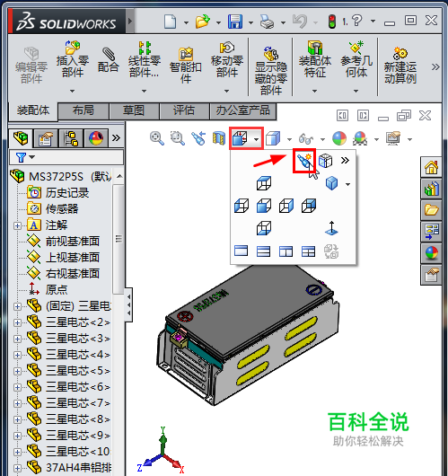This screenshot has height=476, width=448.
Task: Insert Components (插入零部件)
Action: [x=73, y=59]
